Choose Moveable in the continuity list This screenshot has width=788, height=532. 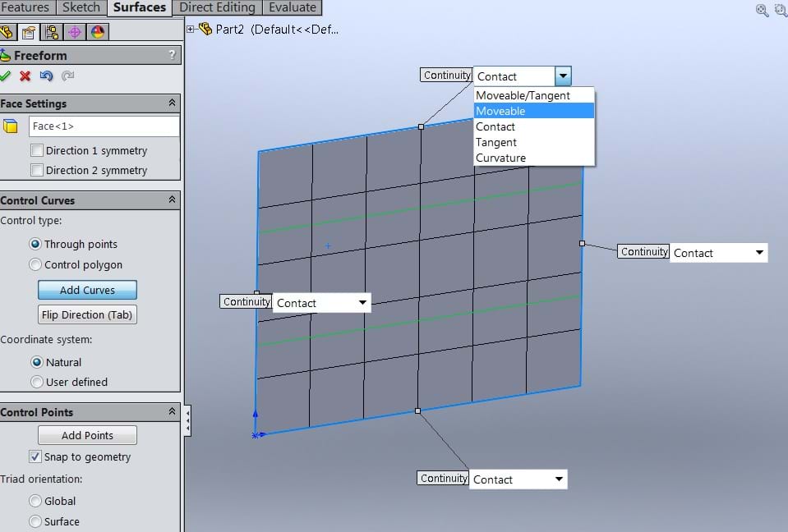coord(533,111)
